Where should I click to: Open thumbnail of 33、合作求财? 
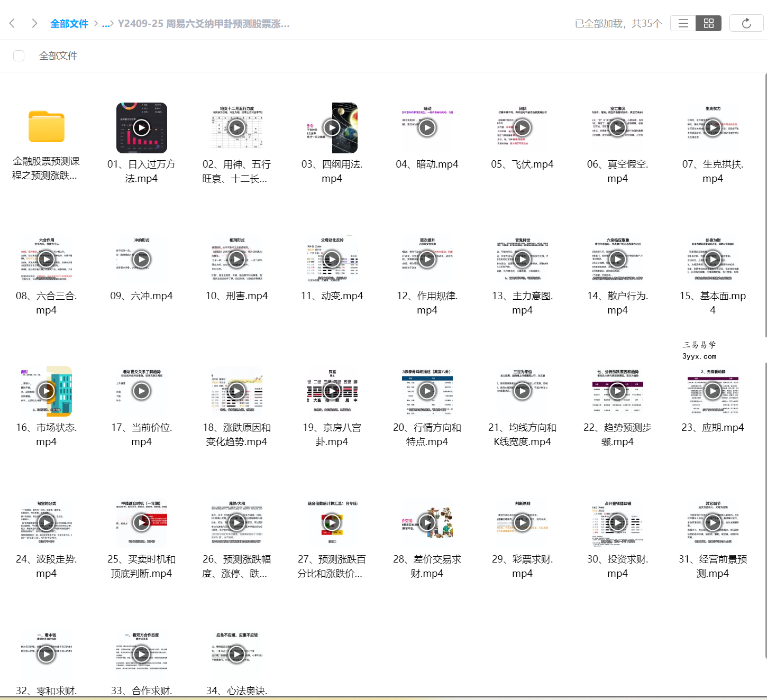click(141, 654)
